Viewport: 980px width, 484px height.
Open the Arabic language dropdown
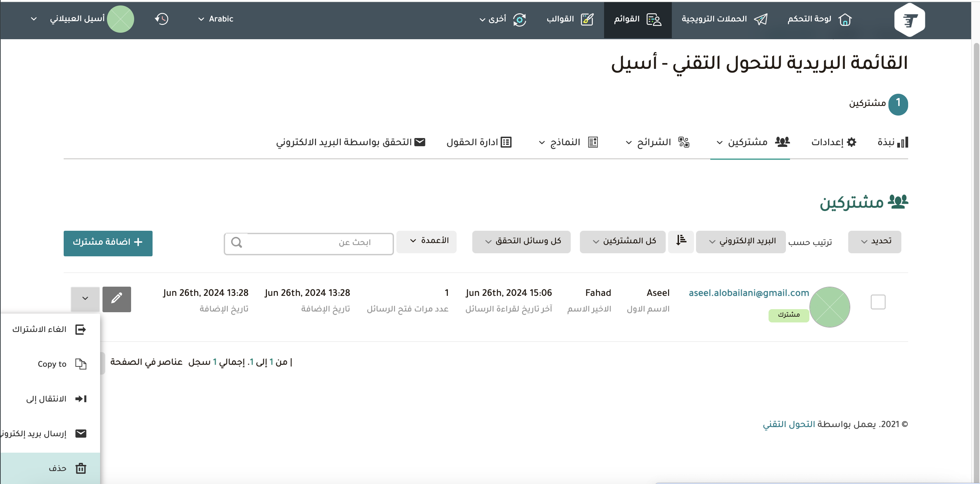(x=216, y=19)
